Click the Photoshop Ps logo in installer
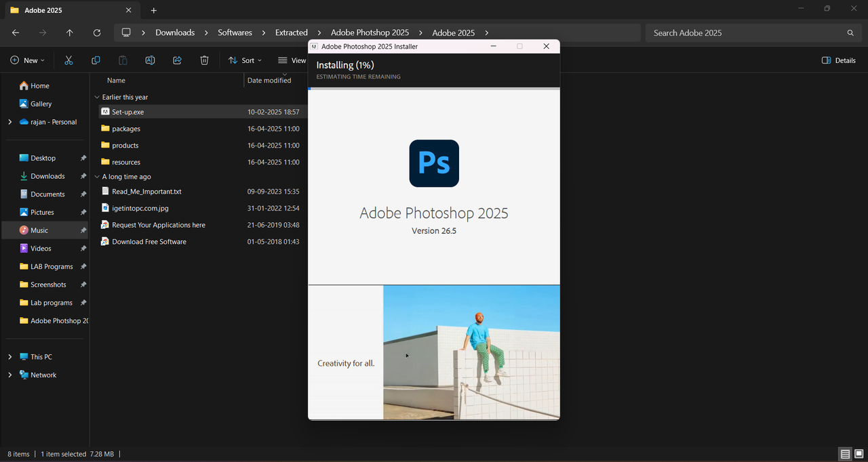This screenshot has width=868, height=462. (x=434, y=163)
